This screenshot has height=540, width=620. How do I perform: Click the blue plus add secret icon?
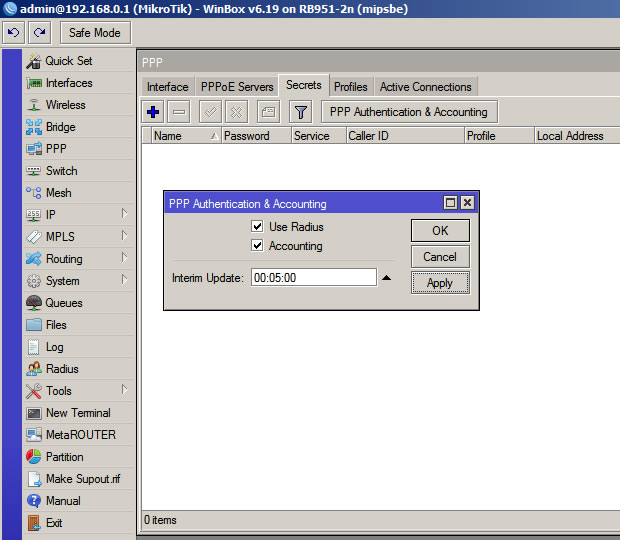tap(153, 112)
